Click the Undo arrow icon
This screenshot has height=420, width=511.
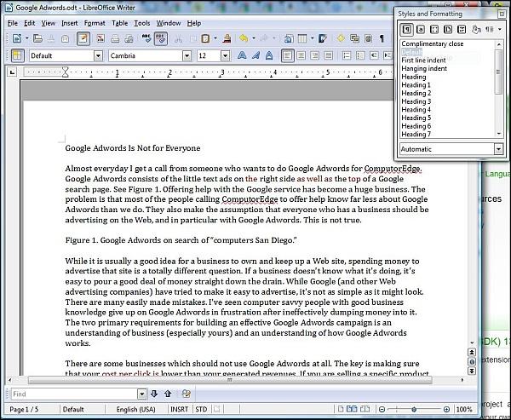[244, 38]
